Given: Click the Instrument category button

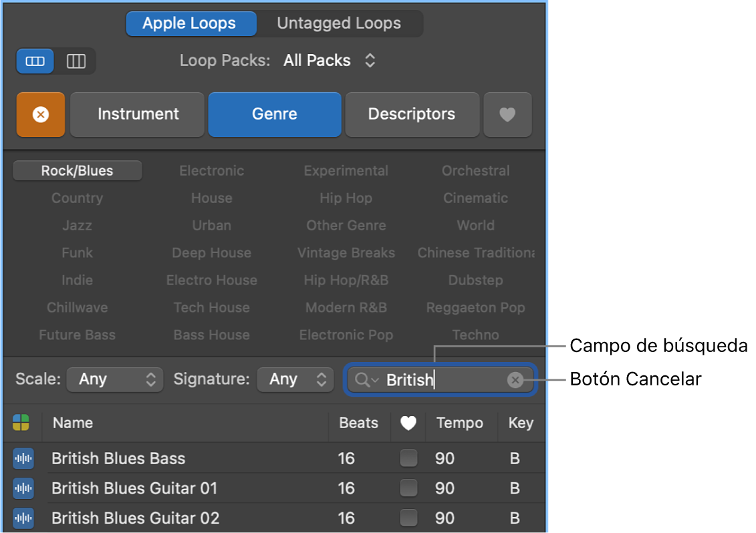Looking at the screenshot, I should coord(138,114).
